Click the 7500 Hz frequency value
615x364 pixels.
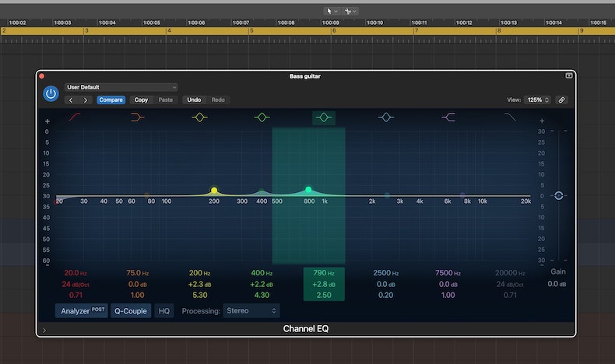click(x=448, y=273)
